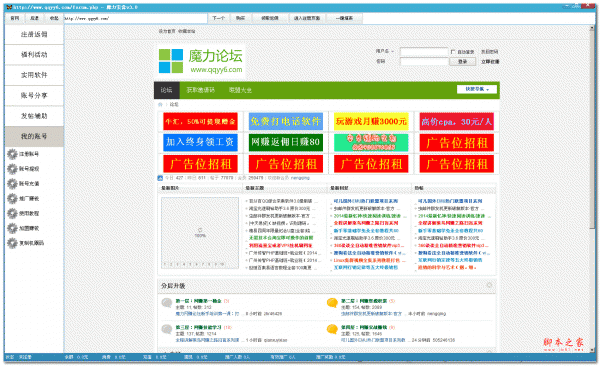Open the 网赚返佣日赚80 ad banner
Viewport: 600px width, 366px height.
[286, 142]
